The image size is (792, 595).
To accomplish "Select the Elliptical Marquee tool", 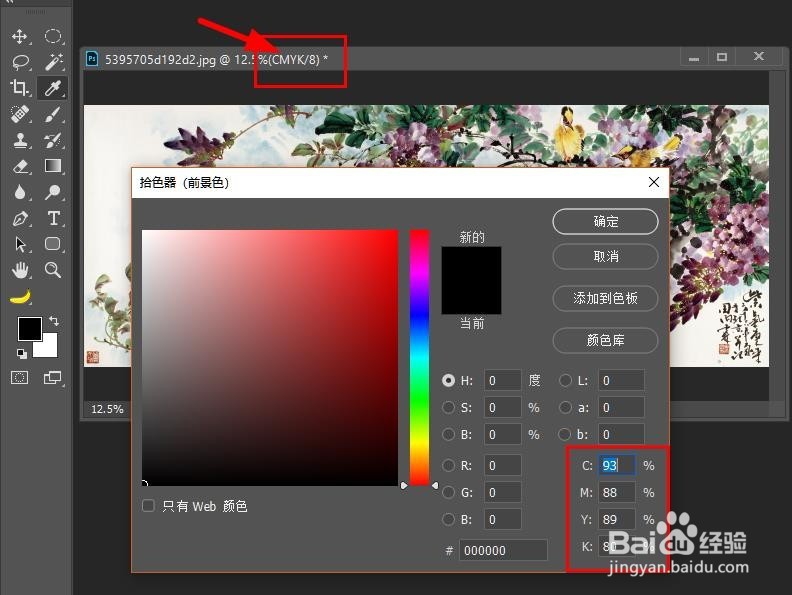I will tap(53, 36).
